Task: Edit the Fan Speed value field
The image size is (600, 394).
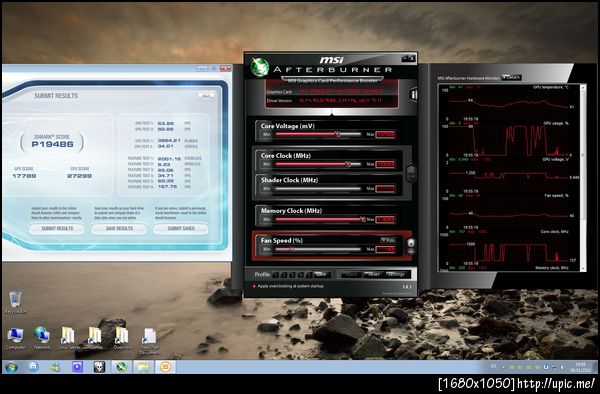Action: [385, 249]
